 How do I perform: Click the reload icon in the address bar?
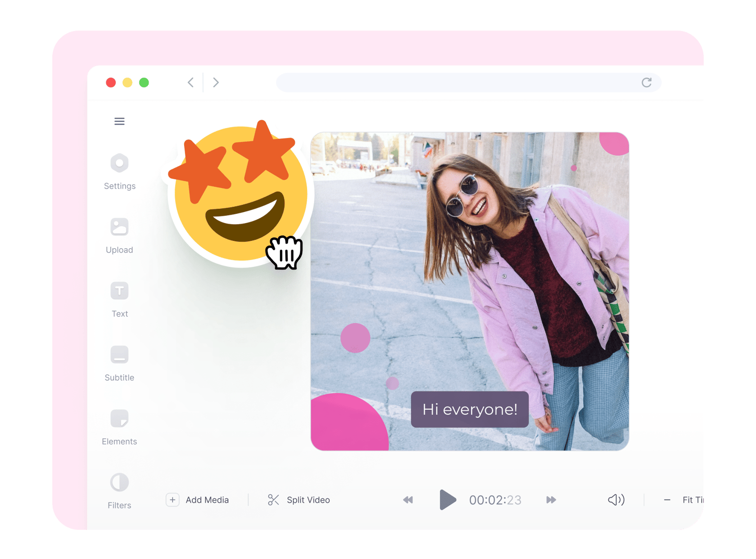[647, 82]
